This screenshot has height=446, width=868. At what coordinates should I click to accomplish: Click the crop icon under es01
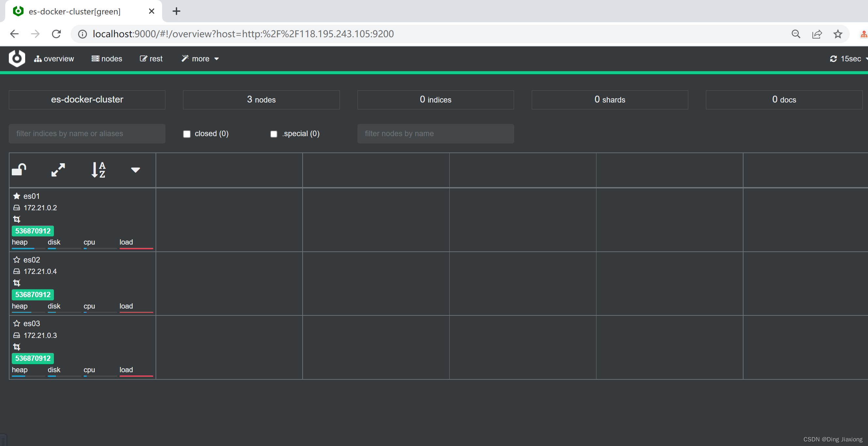17,219
